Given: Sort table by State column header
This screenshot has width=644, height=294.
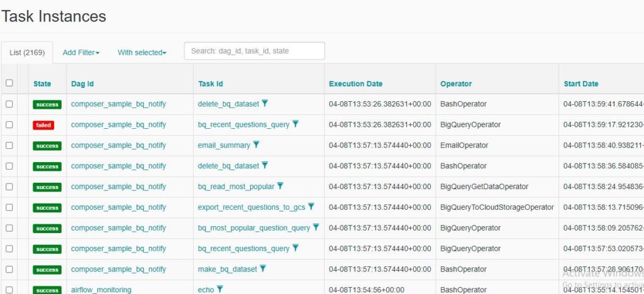Looking at the screenshot, I should point(42,84).
